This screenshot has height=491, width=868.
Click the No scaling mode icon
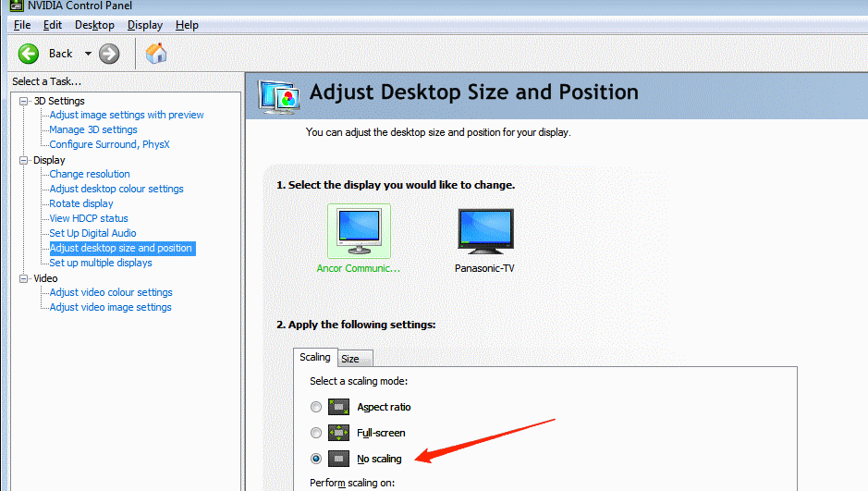(x=338, y=459)
